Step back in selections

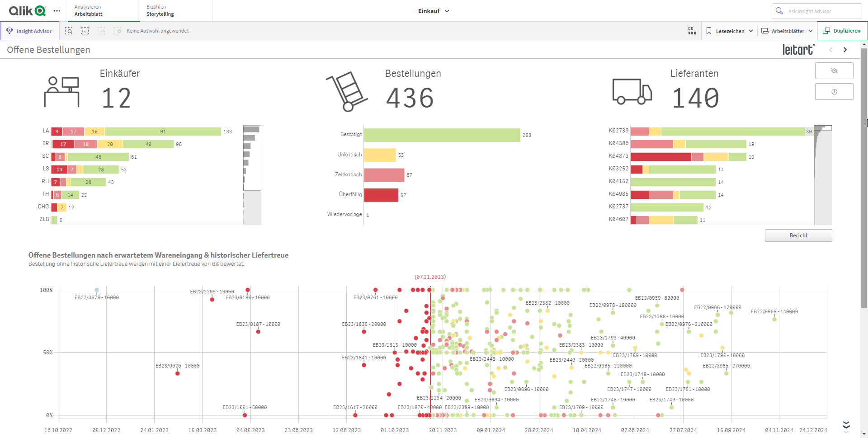[x=85, y=31]
